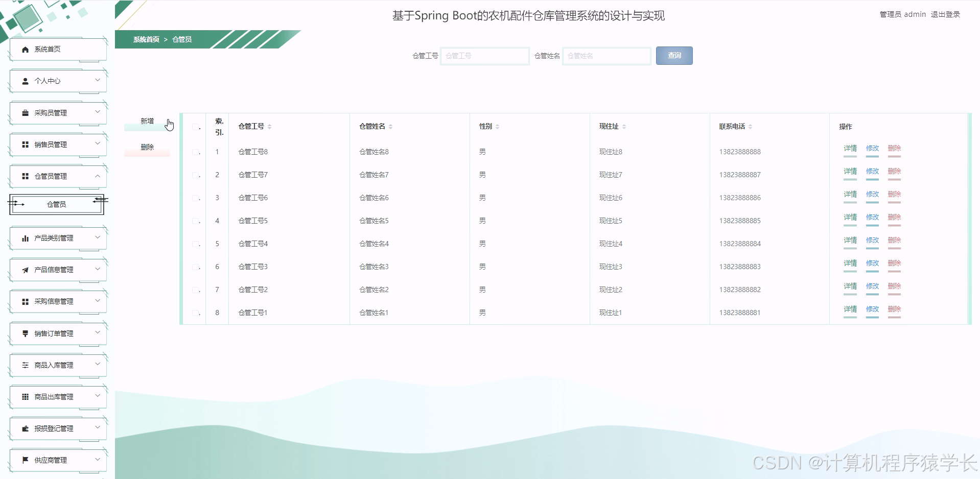Click the 查询 search button

tap(674, 55)
